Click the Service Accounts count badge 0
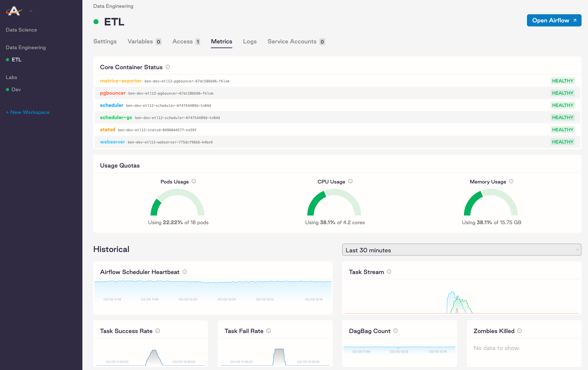The width and height of the screenshot is (588, 370). click(x=322, y=42)
